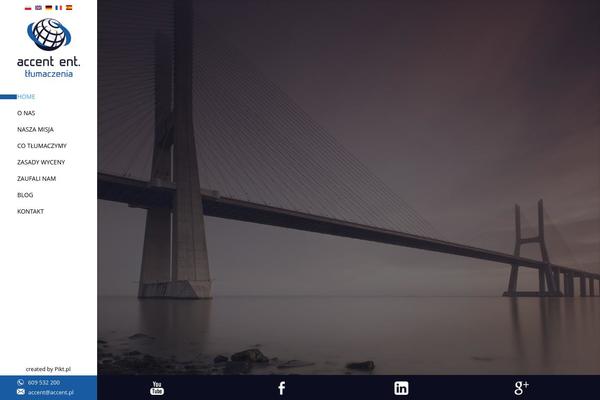Open the BLOG menu item
Viewport: 600px width, 400px height.
click(x=25, y=195)
